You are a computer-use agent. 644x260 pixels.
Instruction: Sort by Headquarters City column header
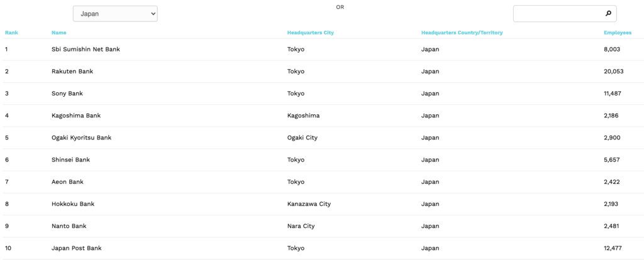pos(311,33)
